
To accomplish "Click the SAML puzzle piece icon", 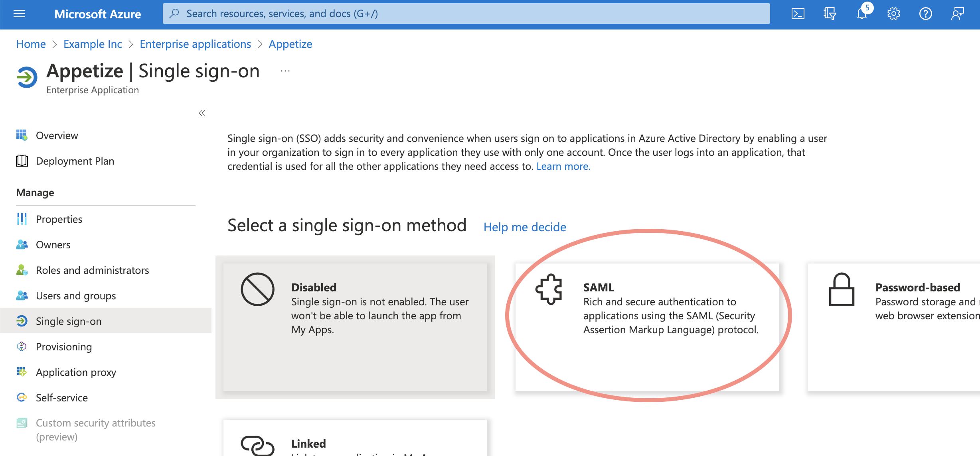I will coord(549,289).
